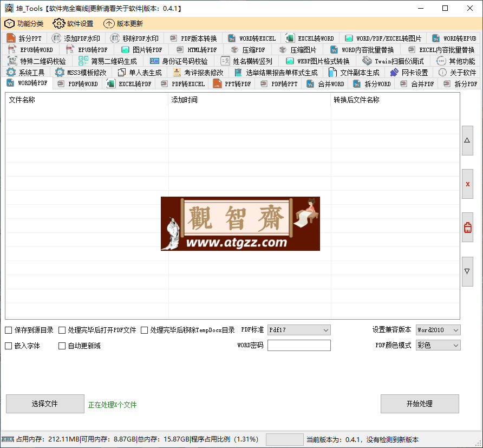This screenshot has width=483, height=448.
Task: Click 开始处理 button
Action: tap(420, 404)
